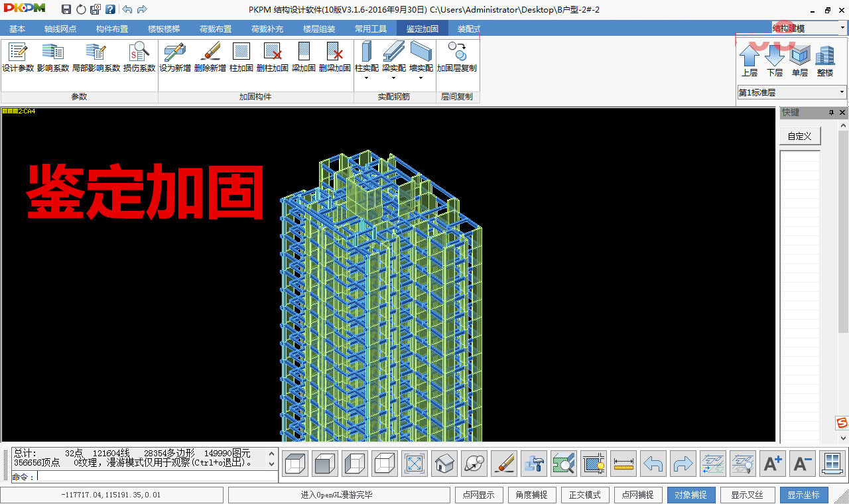
Task: Open 局部影响系数 local coefficient tool
Action: [96, 57]
